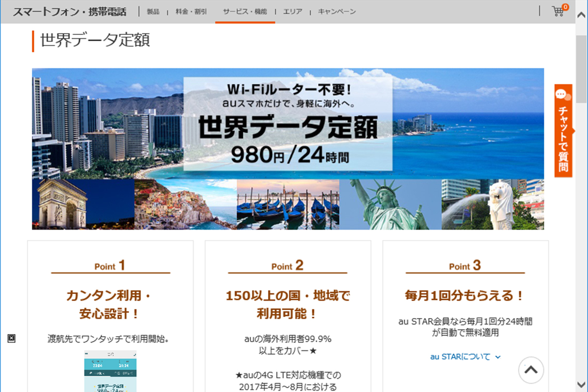Screen dimensions: 588x392
Task: Click the chat speech bubble icon
Action: pos(563,94)
